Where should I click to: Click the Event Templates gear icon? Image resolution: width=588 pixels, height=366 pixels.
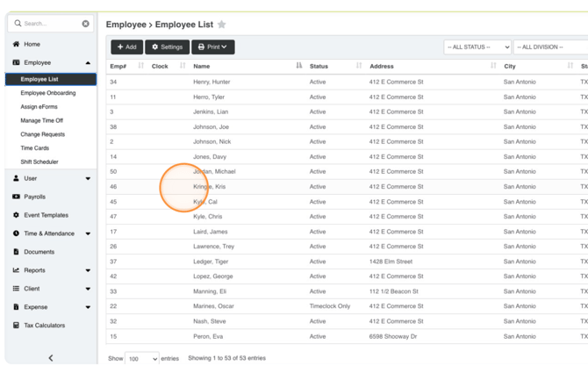tap(16, 215)
